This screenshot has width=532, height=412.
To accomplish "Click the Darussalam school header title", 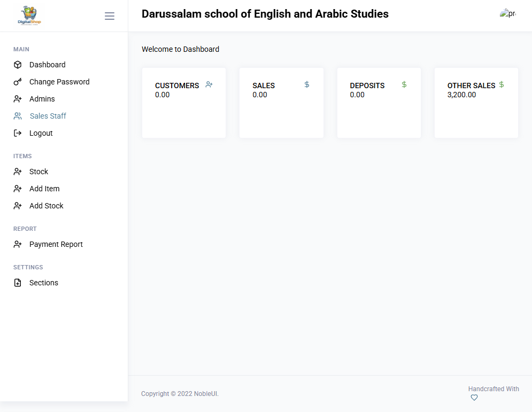I will [265, 14].
